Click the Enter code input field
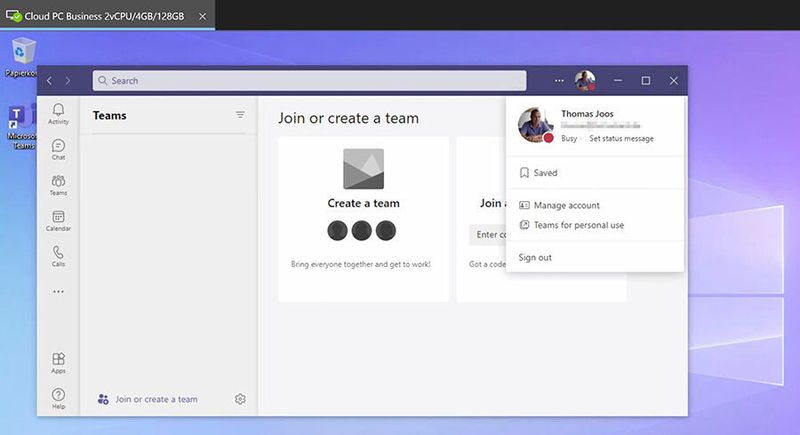This screenshot has width=800, height=435. (x=488, y=235)
